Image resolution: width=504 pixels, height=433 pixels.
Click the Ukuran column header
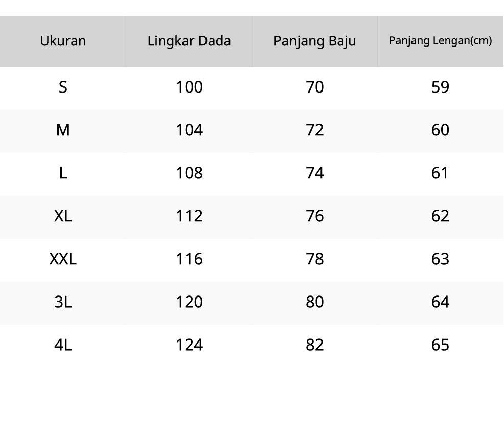pos(63,41)
